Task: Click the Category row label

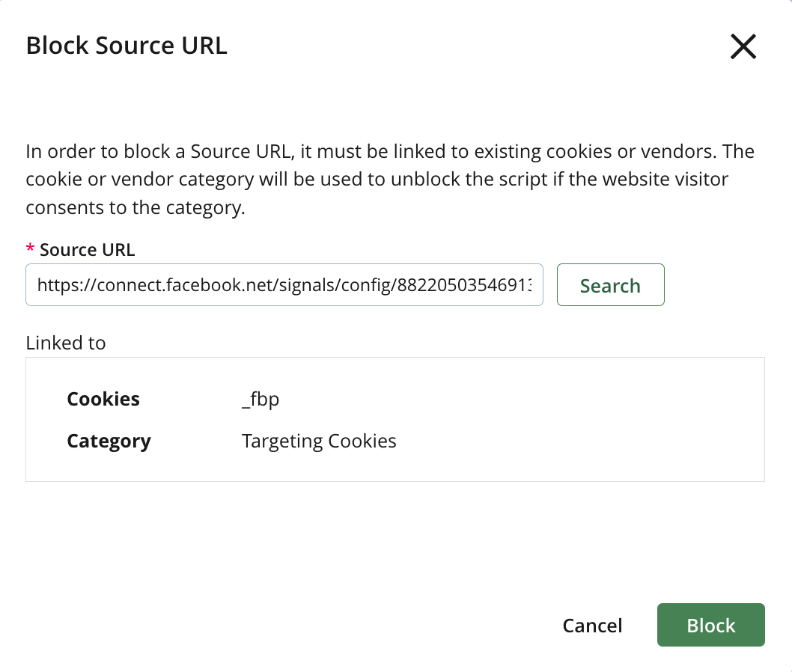Action: coord(109,441)
